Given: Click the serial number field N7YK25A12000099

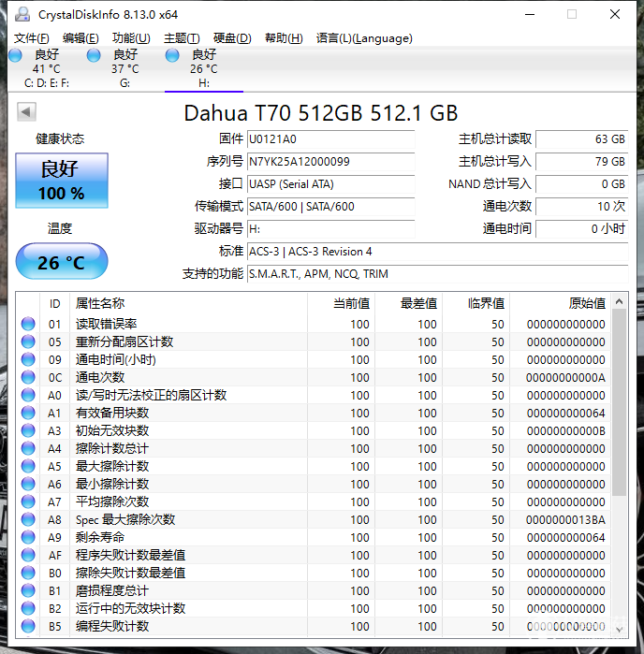Looking at the screenshot, I should coord(331,162).
